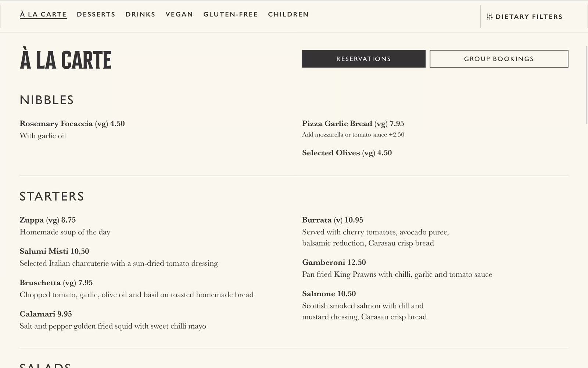View the Gluten-Free menu tab
The image size is (588, 368).
click(230, 14)
